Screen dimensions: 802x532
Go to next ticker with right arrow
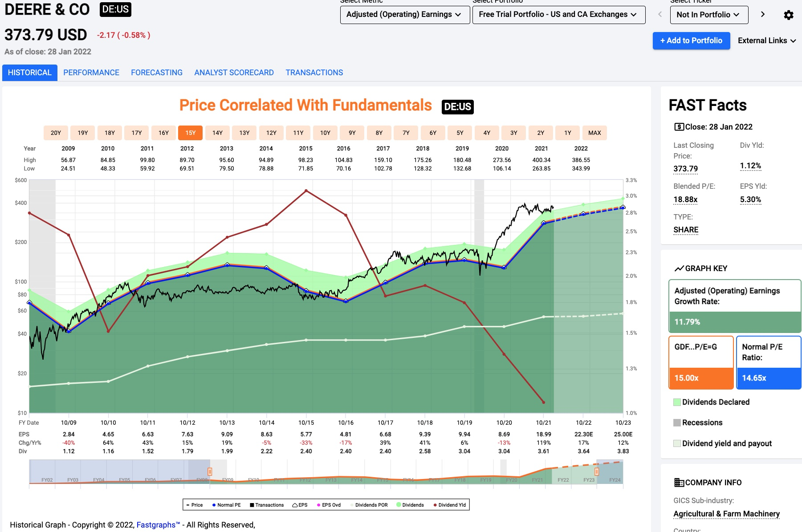pyautogui.click(x=763, y=15)
